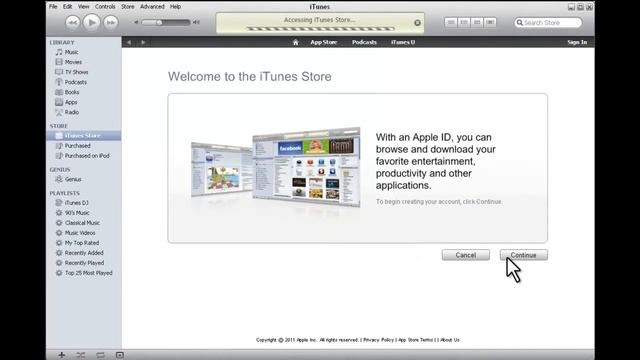Open the Recently Played playlist

(84, 263)
